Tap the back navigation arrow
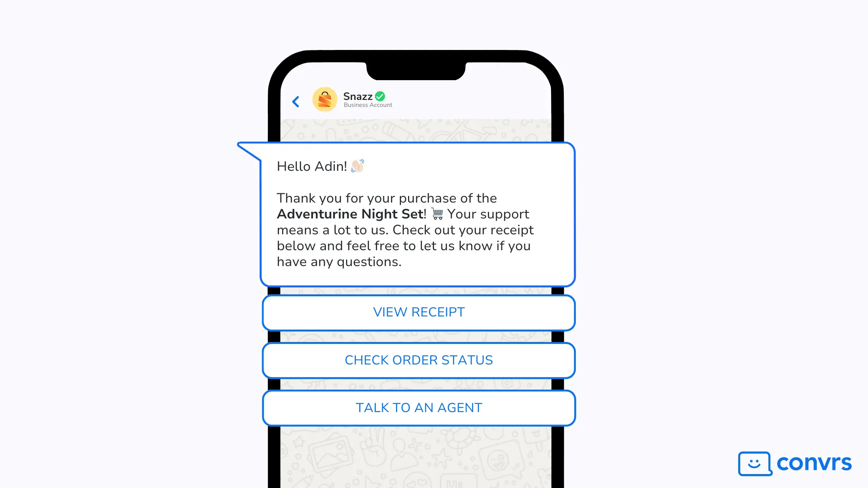Screen dimensions: 868x488 coord(296,101)
